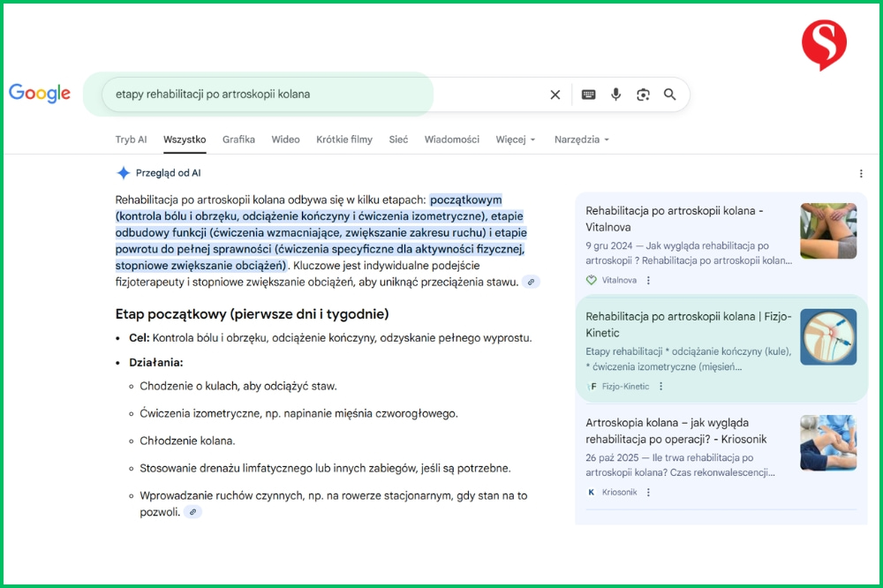The height and width of the screenshot is (588, 883).
Task: Open the Więcej dropdown
Action: coord(515,139)
